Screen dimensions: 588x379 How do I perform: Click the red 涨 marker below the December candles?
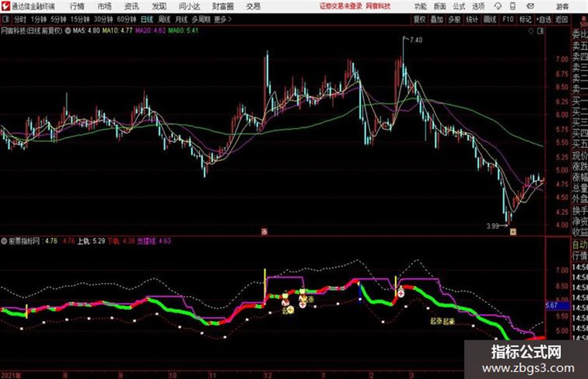264,232
